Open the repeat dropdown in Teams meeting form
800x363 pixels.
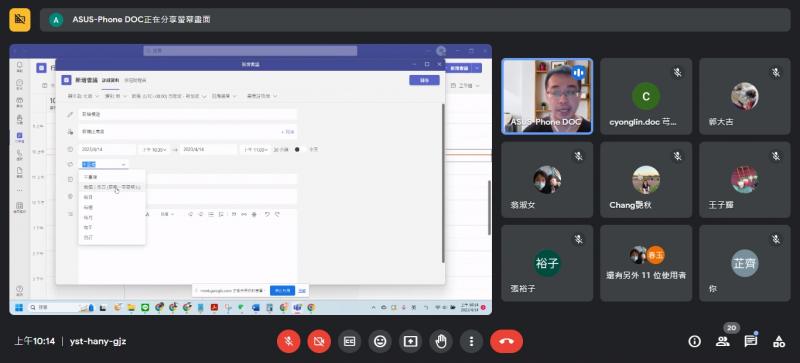(x=104, y=164)
